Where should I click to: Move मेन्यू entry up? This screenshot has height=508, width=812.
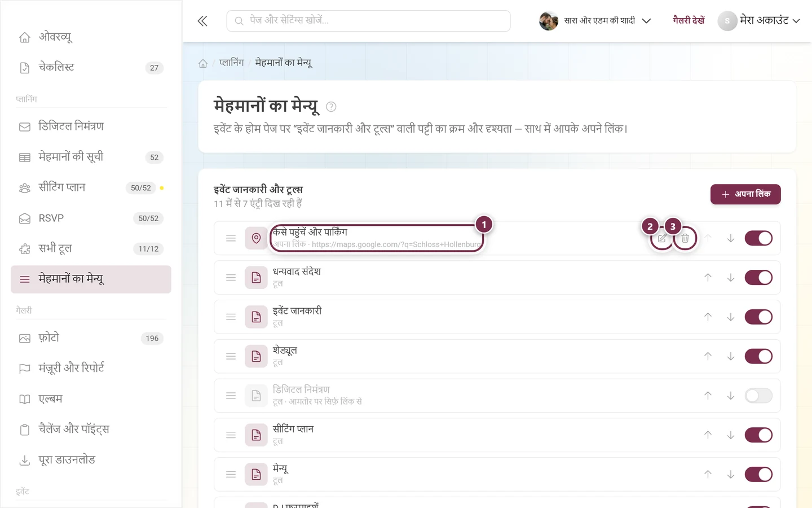[x=708, y=475]
